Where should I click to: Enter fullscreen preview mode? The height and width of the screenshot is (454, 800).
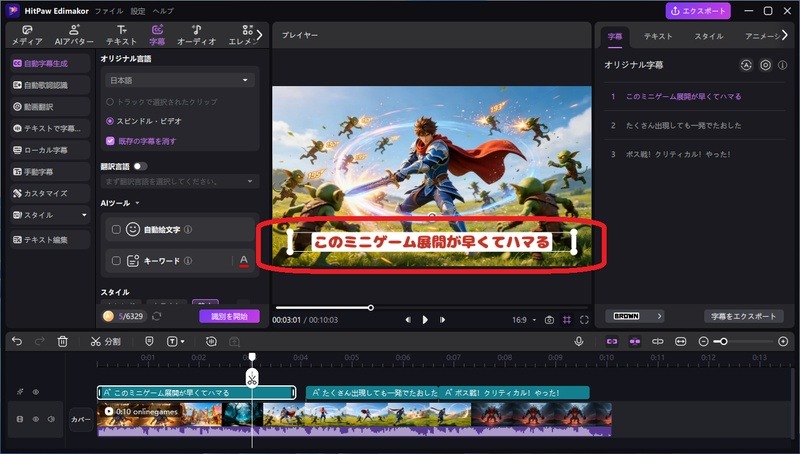tap(584, 320)
